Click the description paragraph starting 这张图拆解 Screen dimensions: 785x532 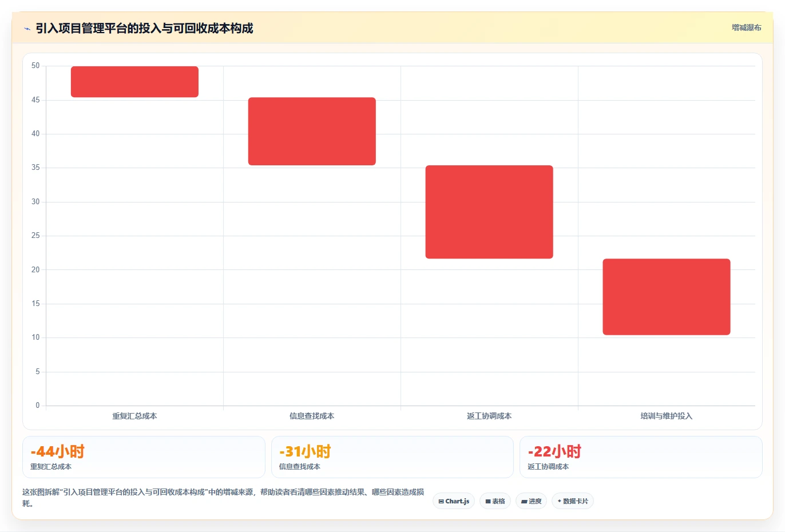pos(223,498)
